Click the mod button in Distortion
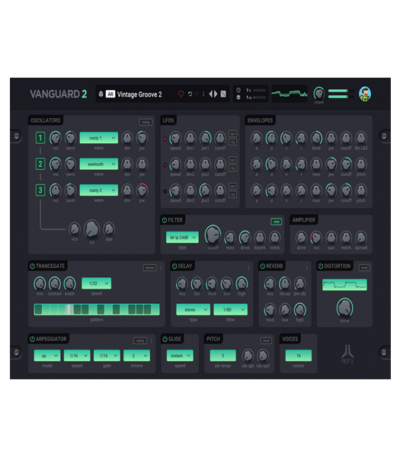The image size is (400, 457). (x=364, y=268)
